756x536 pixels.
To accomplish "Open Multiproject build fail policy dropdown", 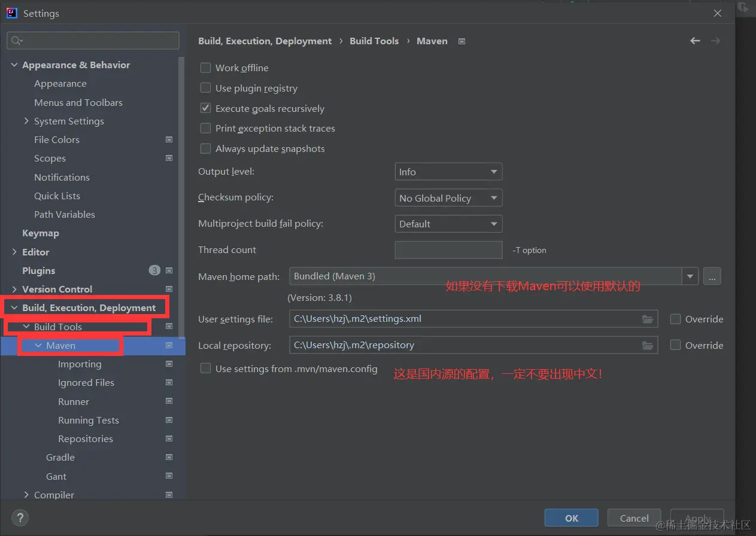I will [x=448, y=224].
